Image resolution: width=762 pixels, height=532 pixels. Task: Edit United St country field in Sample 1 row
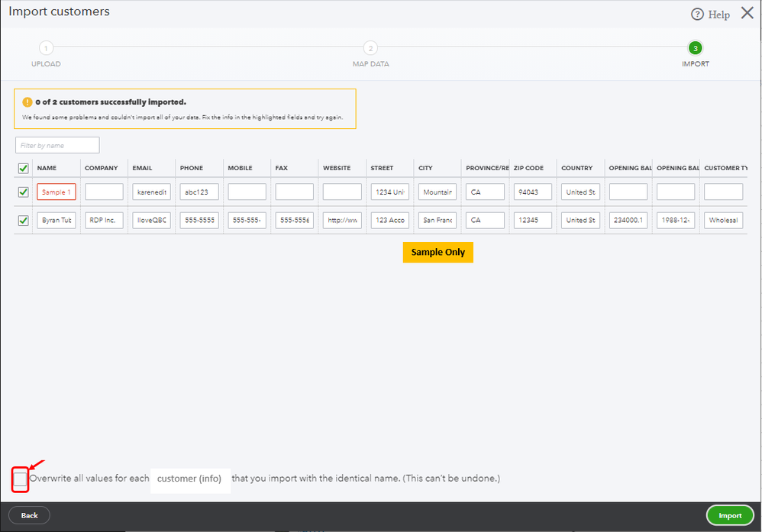tap(580, 192)
